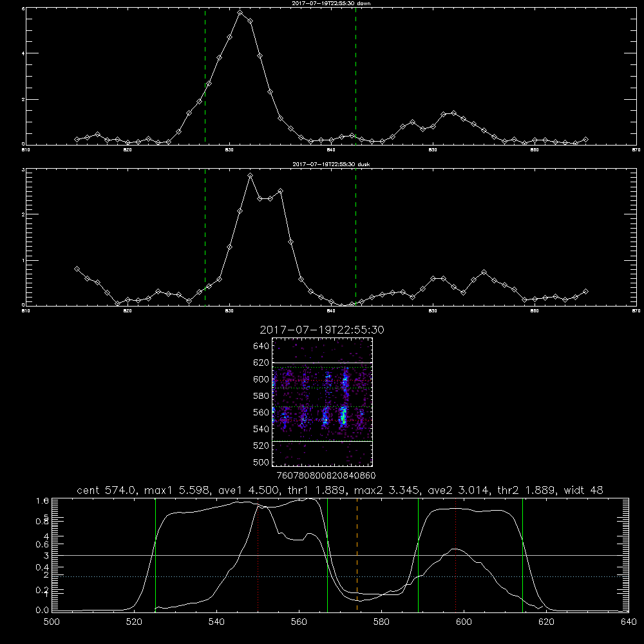Click y-axis label '1' of the dusk plot
The height and width of the screenshot is (644, 644).
[23, 260]
